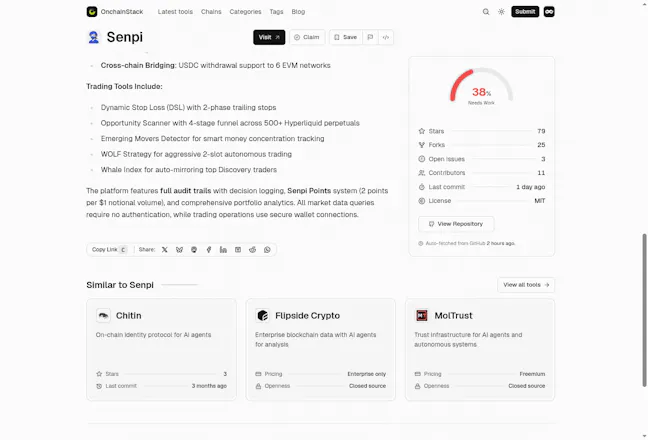Open Latest tools nav item

[x=175, y=12]
